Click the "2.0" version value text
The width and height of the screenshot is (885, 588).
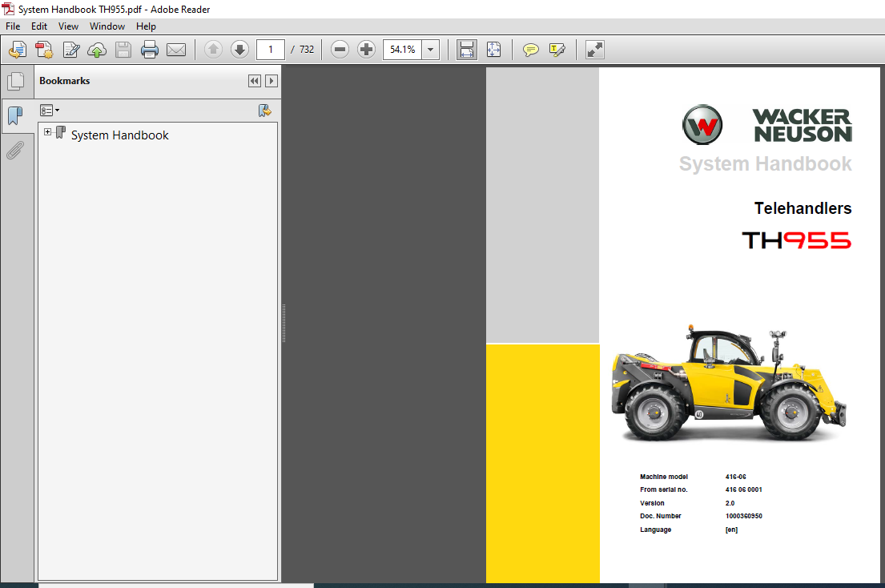pos(730,503)
